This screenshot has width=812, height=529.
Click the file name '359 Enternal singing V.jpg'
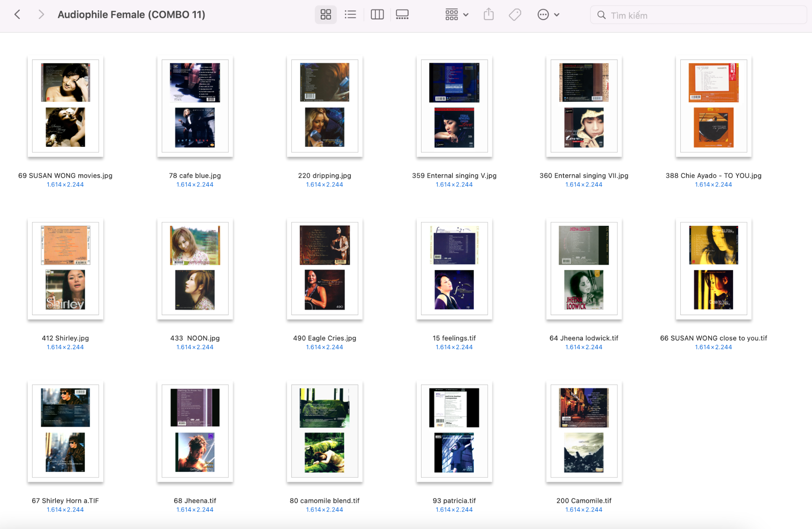tap(454, 175)
